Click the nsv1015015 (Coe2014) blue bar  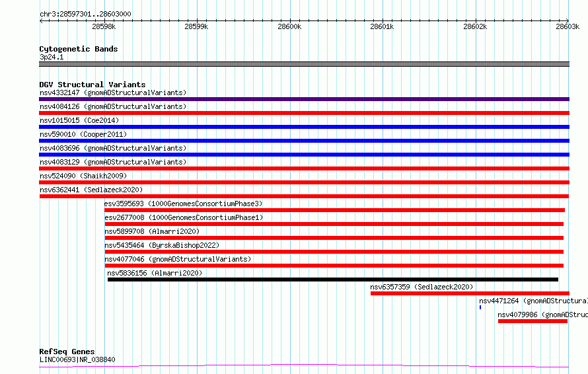point(304,127)
